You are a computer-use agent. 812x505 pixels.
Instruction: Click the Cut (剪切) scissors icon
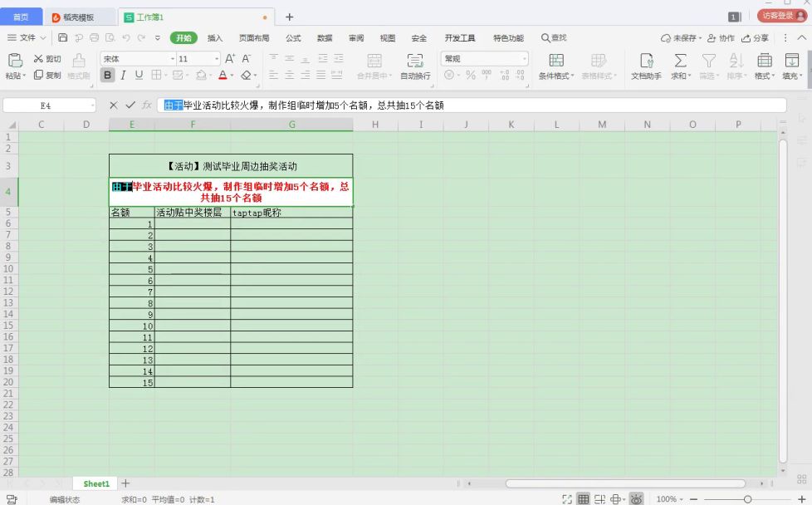pyautogui.click(x=38, y=59)
